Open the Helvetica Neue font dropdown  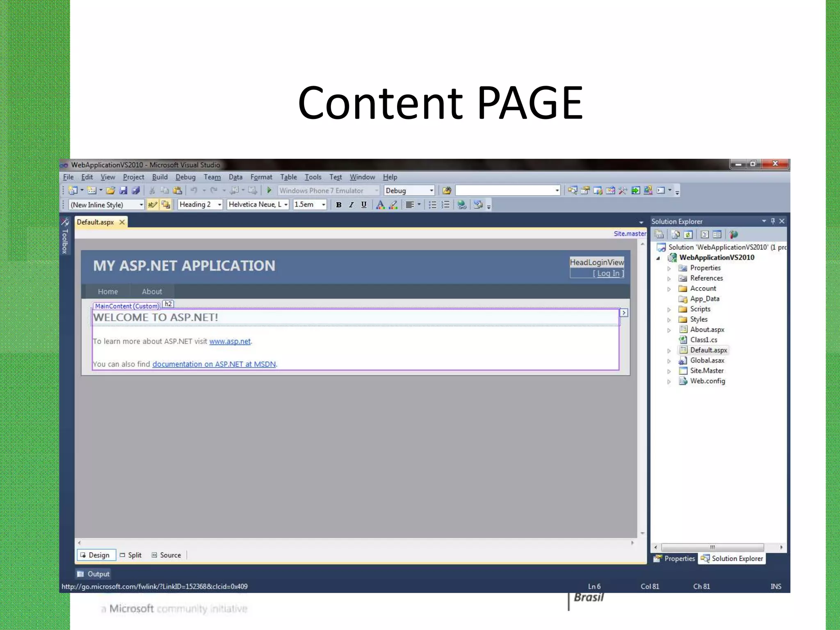point(286,205)
